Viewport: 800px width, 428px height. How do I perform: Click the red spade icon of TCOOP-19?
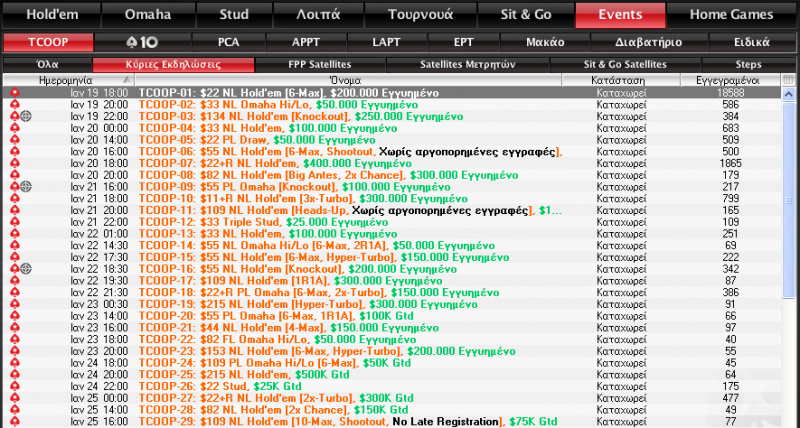coord(15,304)
